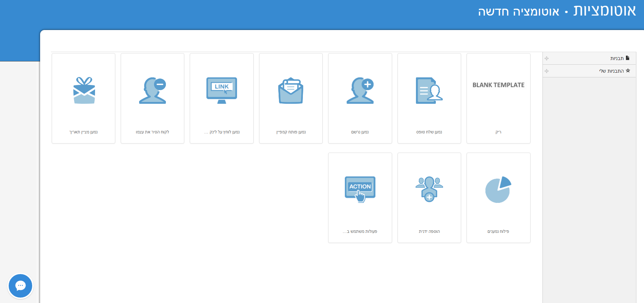Select the group add-contact icon

click(429, 189)
